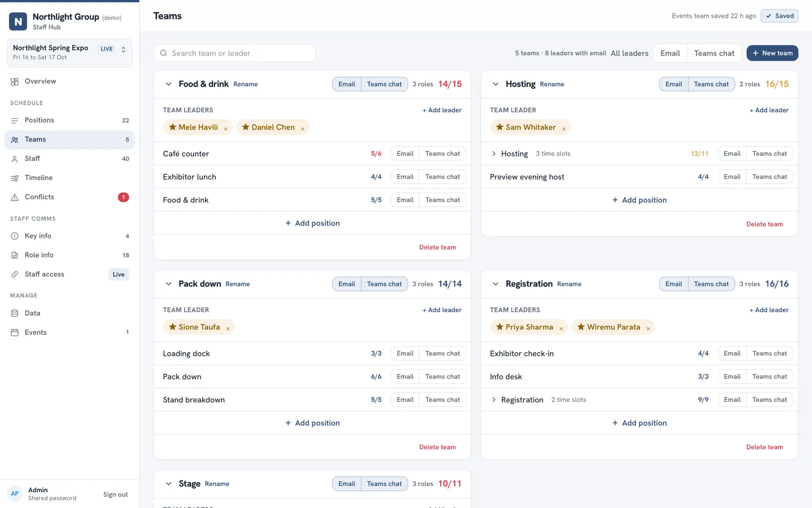
Task: Open the Northlight Spring Expo event switcher
Action: [70, 53]
